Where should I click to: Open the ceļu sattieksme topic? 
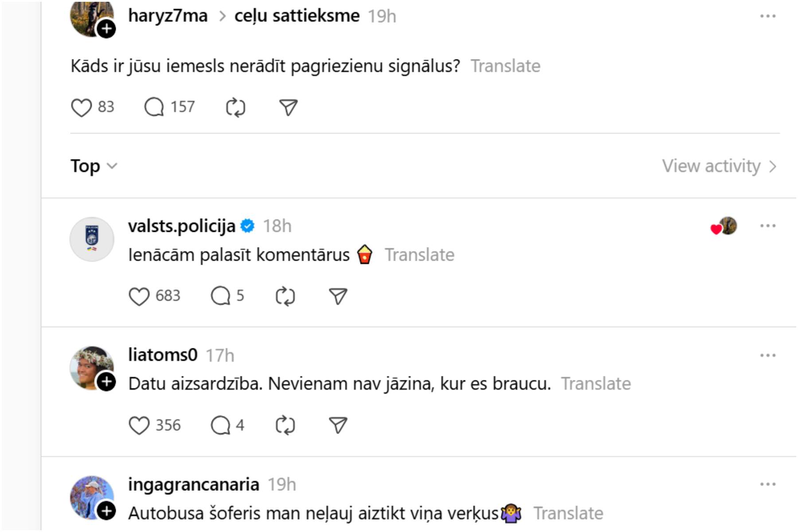pos(297,16)
